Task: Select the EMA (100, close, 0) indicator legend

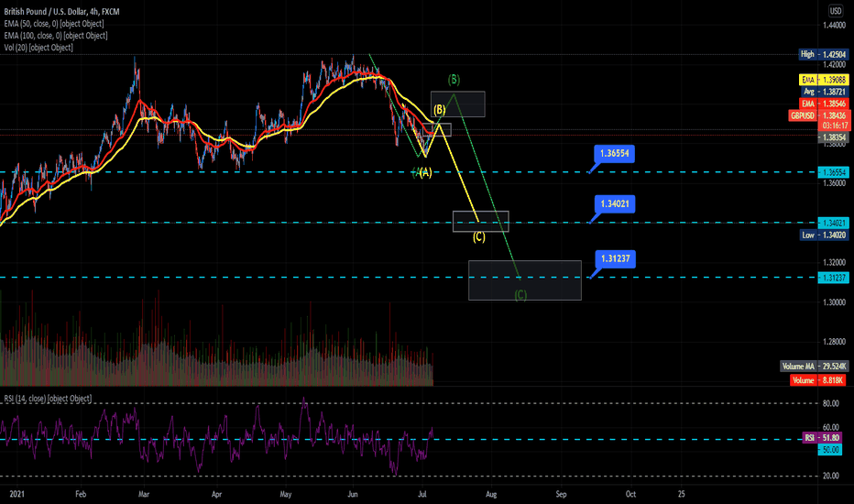Action: point(56,36)
